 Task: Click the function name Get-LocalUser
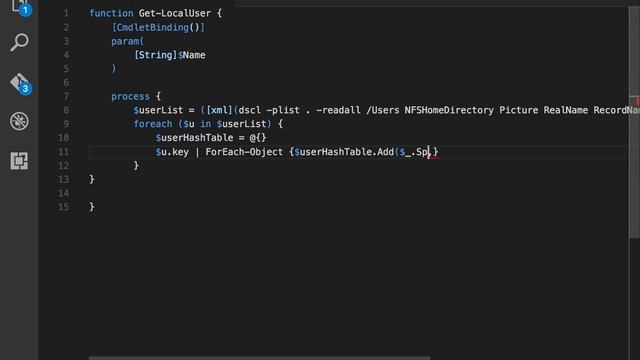(x=175, y=13)
